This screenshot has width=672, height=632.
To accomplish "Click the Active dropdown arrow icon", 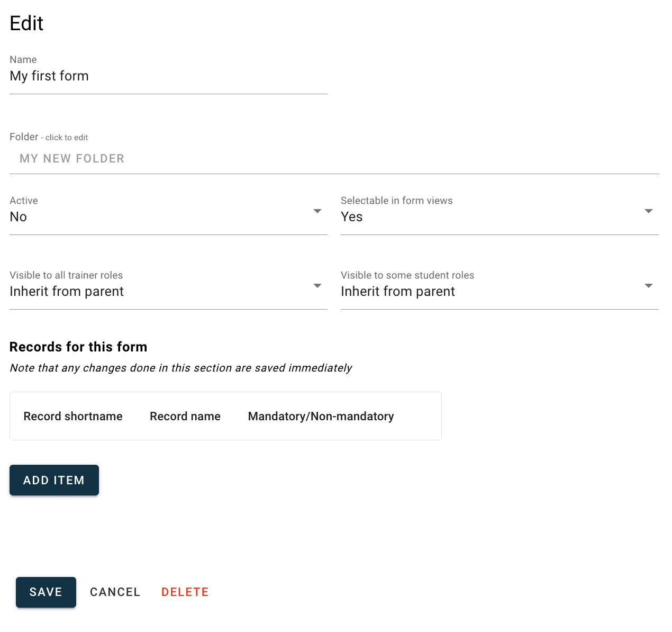I will 317,211.
